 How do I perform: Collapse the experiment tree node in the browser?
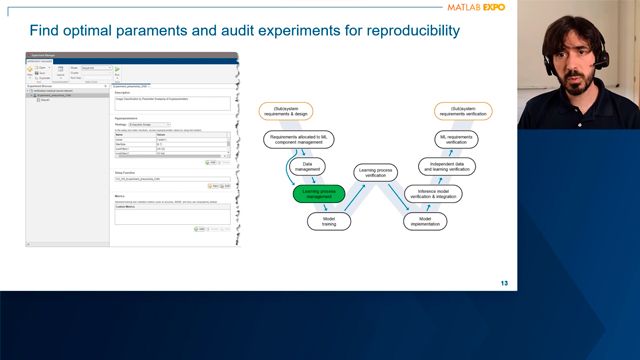pyautogui.click(x=31, y=95)
